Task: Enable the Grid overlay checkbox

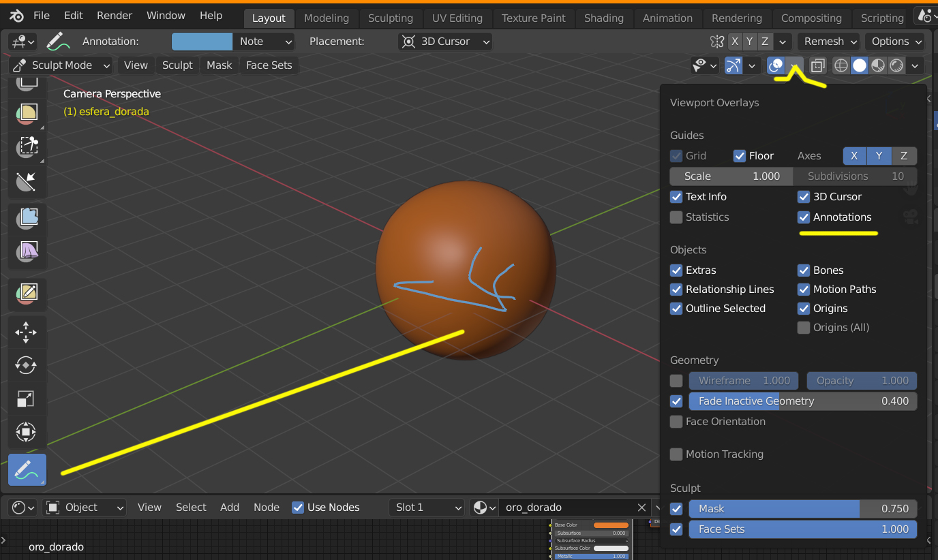Action: (676, 156)
